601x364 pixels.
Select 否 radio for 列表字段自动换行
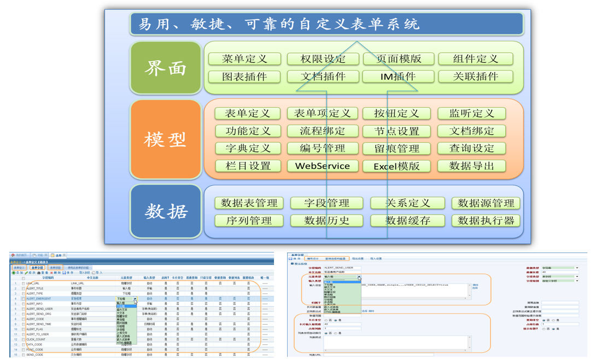point(326,333)
